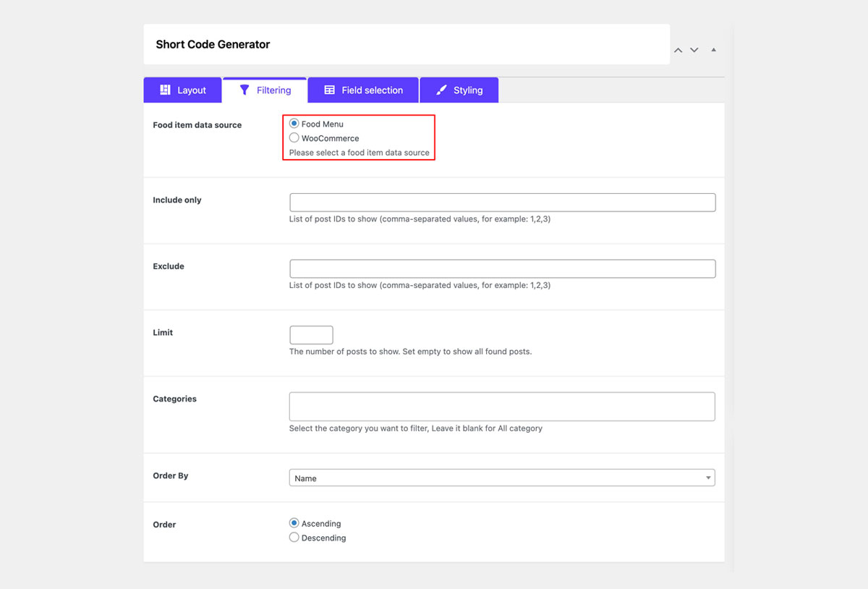Click the funnel icon on Filtering tab
The width and height of the screenshot is (868, 589).
coord(244,90)
